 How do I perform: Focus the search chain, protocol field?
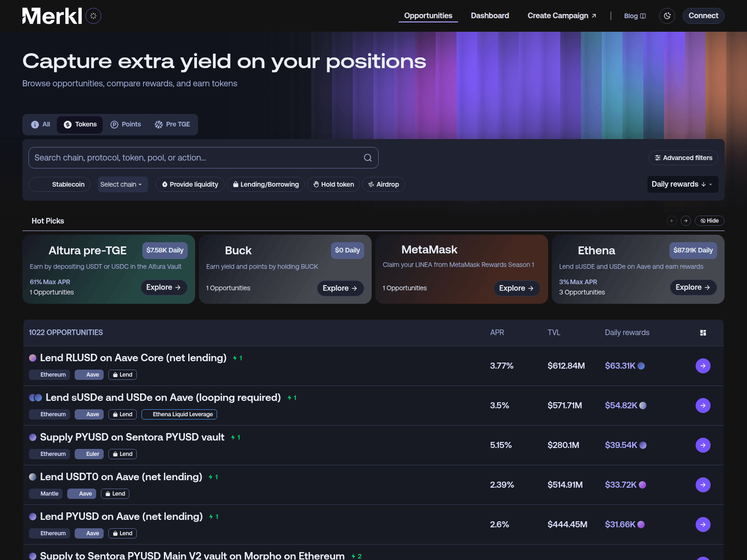(204, 158)
